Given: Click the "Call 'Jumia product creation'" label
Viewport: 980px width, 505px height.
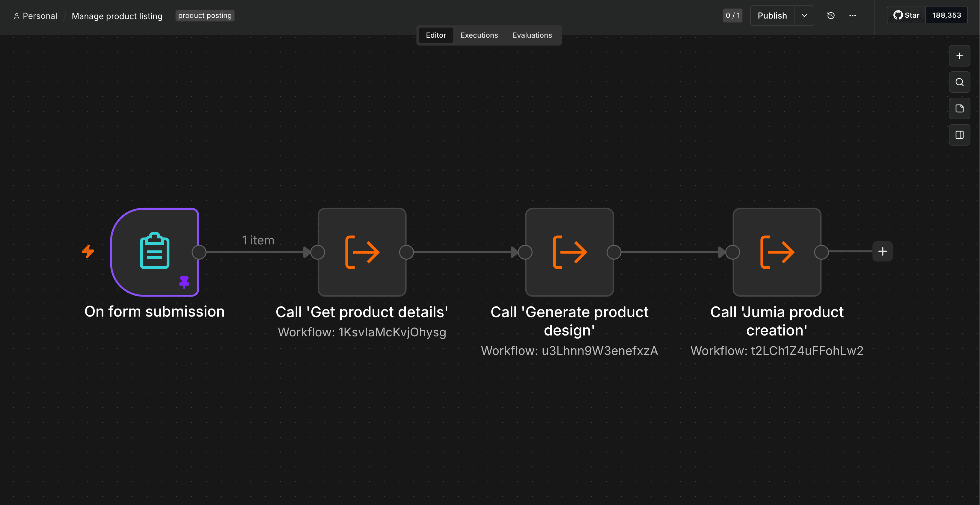Looking at the screenshot, I should [x=777, y=321].
